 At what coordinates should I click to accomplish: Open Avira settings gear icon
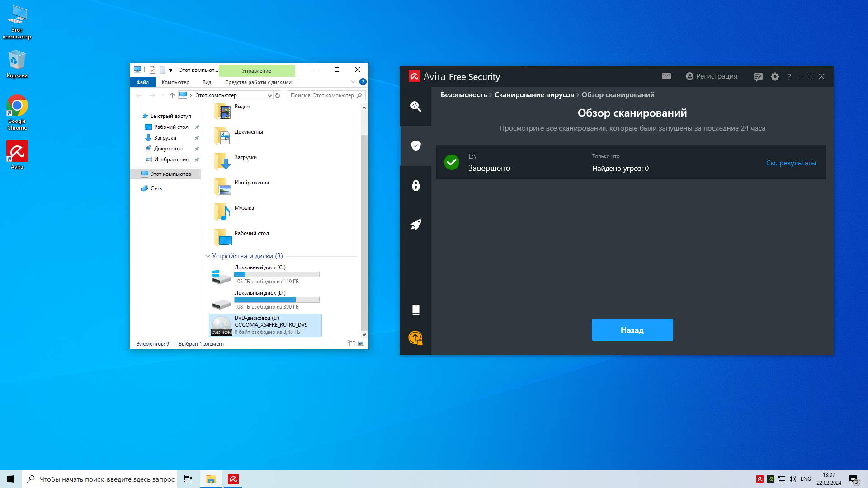coord(775,77)
